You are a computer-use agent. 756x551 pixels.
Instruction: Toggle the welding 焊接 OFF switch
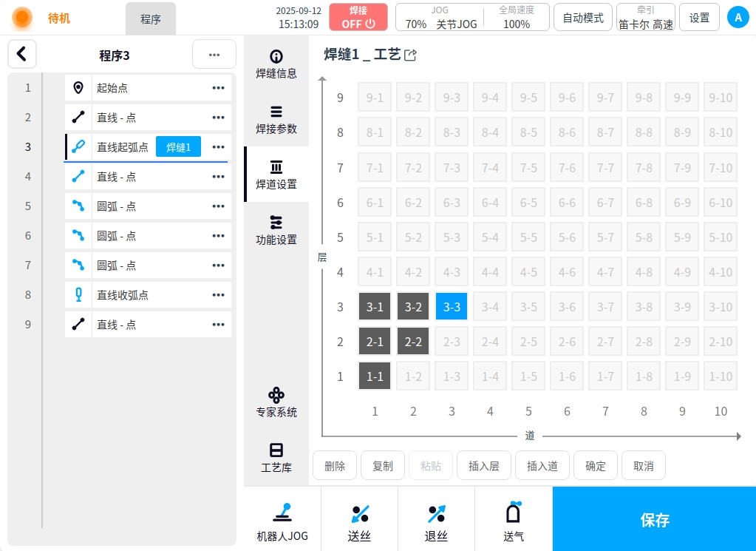358,17
